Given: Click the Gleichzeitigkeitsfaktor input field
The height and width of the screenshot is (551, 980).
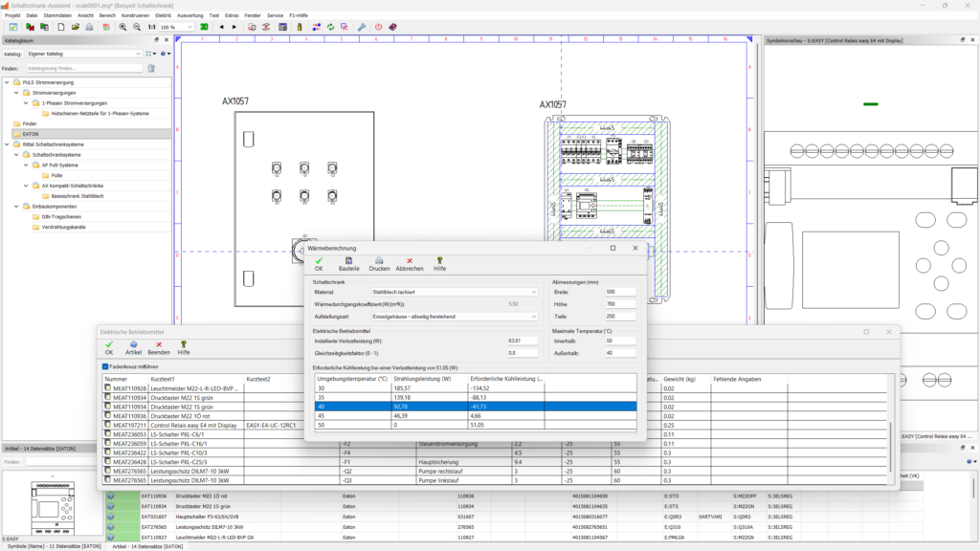Looking at the screenshot, I should pos(523,353).
